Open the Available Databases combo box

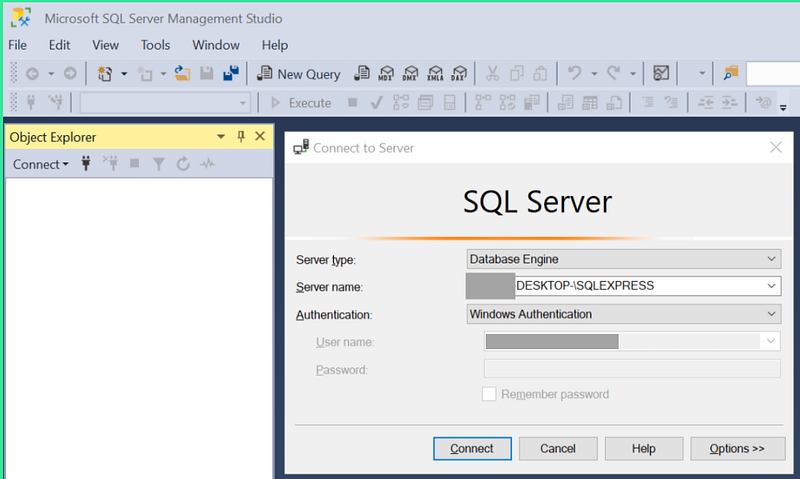[165, 103]
